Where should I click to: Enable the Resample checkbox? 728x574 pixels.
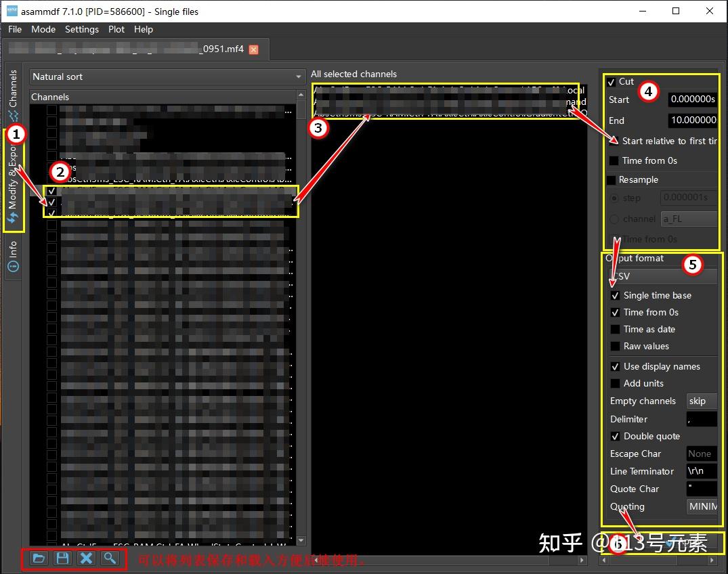tap(612, 179)
